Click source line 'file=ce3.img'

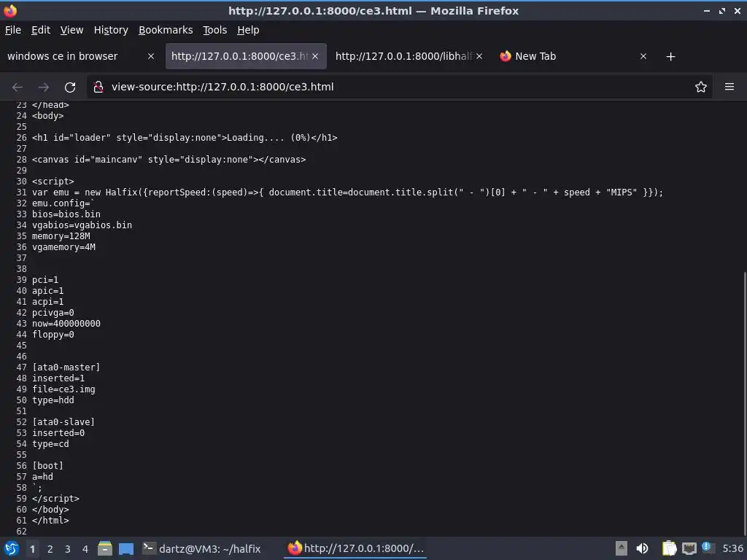64,389
